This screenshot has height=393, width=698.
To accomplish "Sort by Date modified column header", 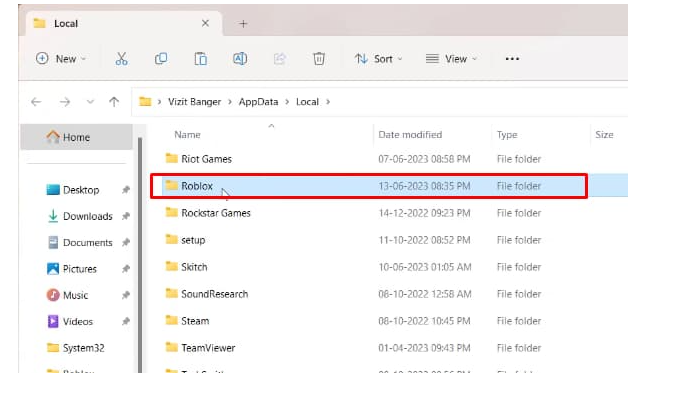I will 410,135.
